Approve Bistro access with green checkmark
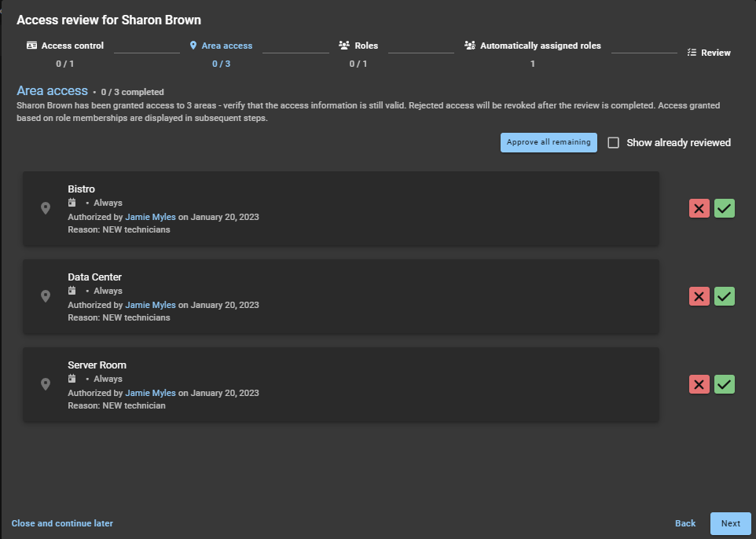Screen dimensions: 756x539 point(725,208)
